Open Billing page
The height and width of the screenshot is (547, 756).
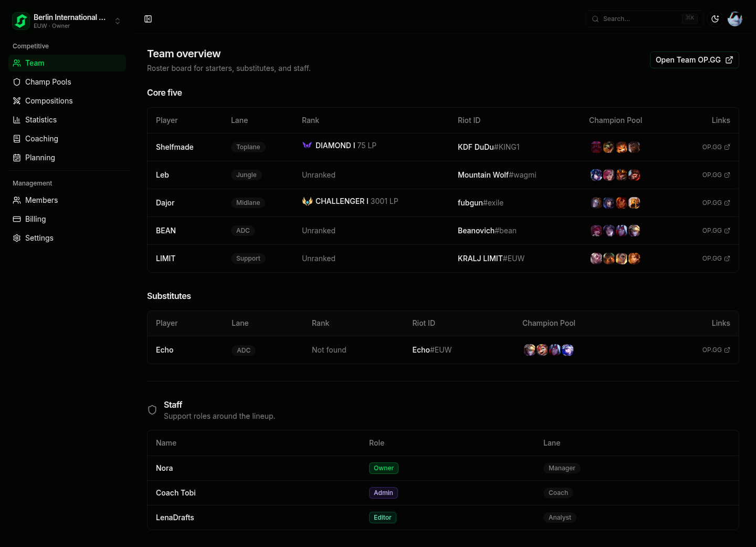[x=67, y=219]
